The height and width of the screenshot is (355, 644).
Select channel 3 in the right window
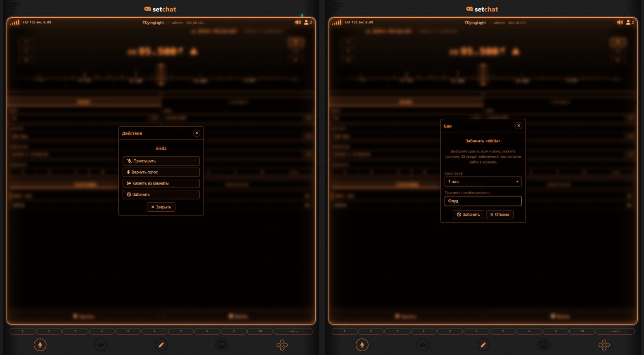coord(397,331)
